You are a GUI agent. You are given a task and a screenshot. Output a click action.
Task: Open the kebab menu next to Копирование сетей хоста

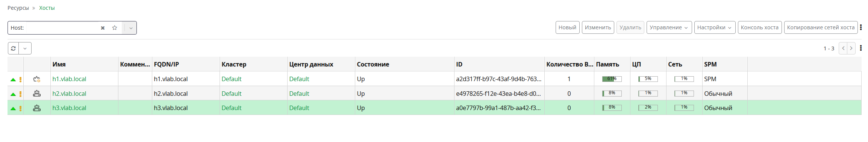(x=861, y=27)
